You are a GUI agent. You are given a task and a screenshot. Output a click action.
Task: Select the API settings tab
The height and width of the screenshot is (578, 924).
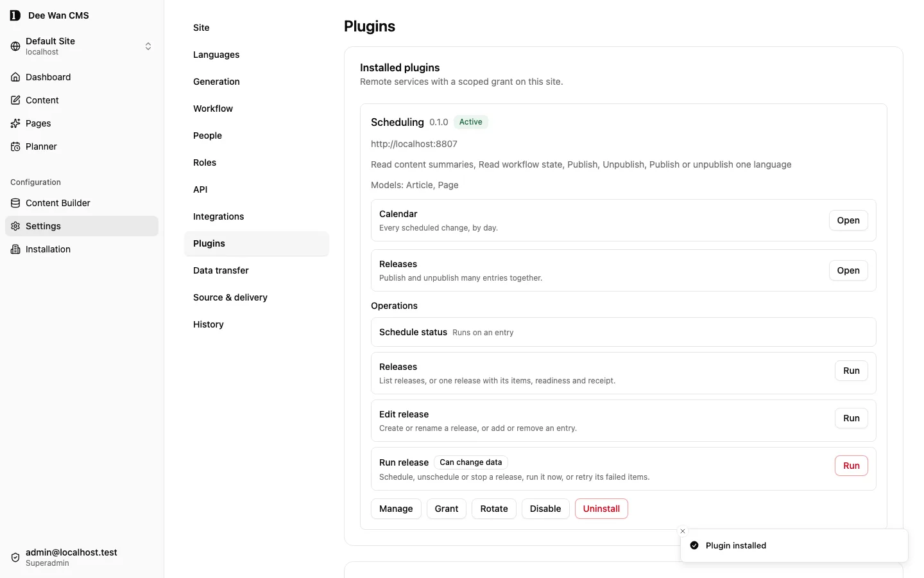pyautogui.click(x=257, y=189)
